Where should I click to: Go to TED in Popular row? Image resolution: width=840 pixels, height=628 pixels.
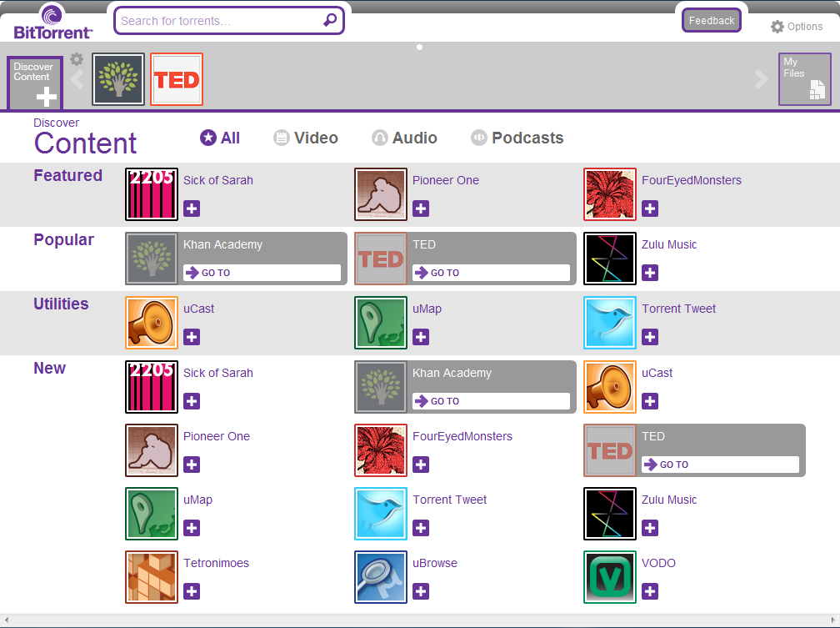click(x=492, y=273)
